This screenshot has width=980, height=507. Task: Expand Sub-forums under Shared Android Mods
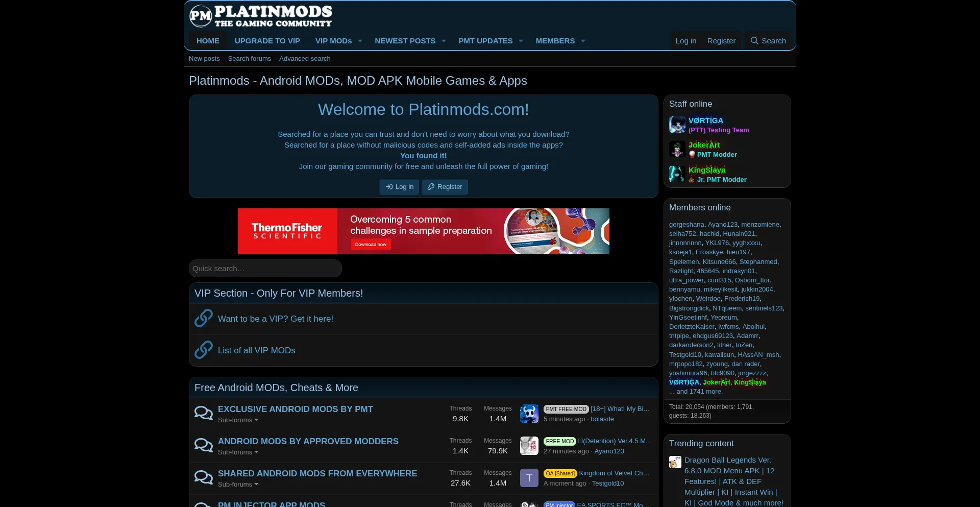pyautogui.click(x=238, y=484)
